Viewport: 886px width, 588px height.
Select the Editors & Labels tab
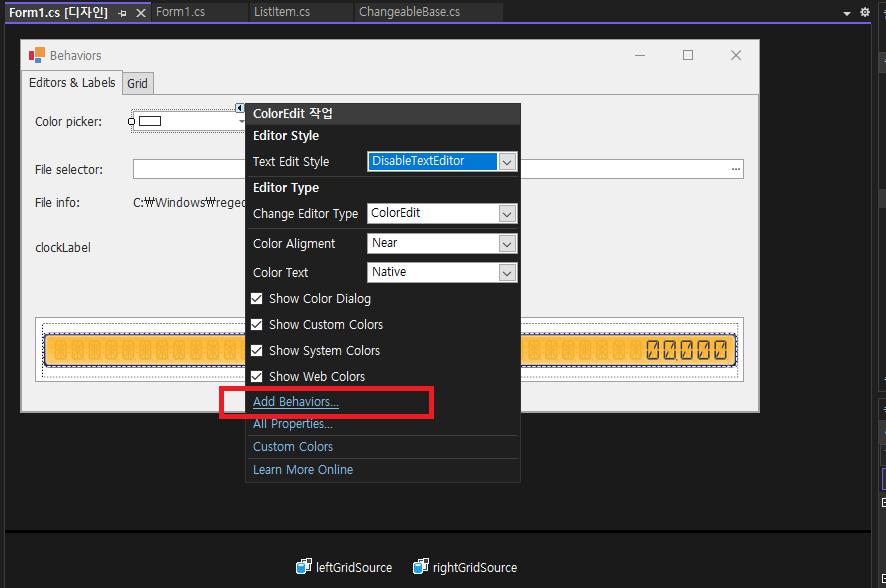pyautogui.click(x=72, y=82)
